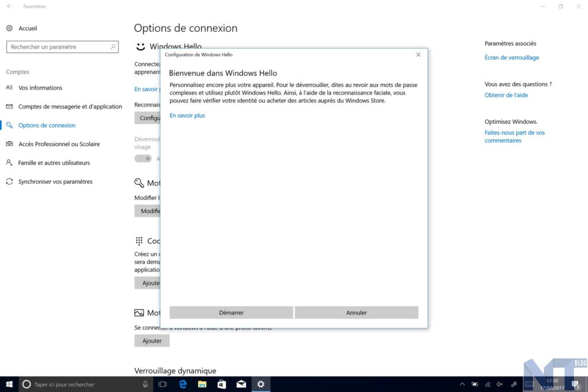Click Annuler in Windows Hello dialog
The width and height of the screenshot is (588, 392).
pos(356,313)
